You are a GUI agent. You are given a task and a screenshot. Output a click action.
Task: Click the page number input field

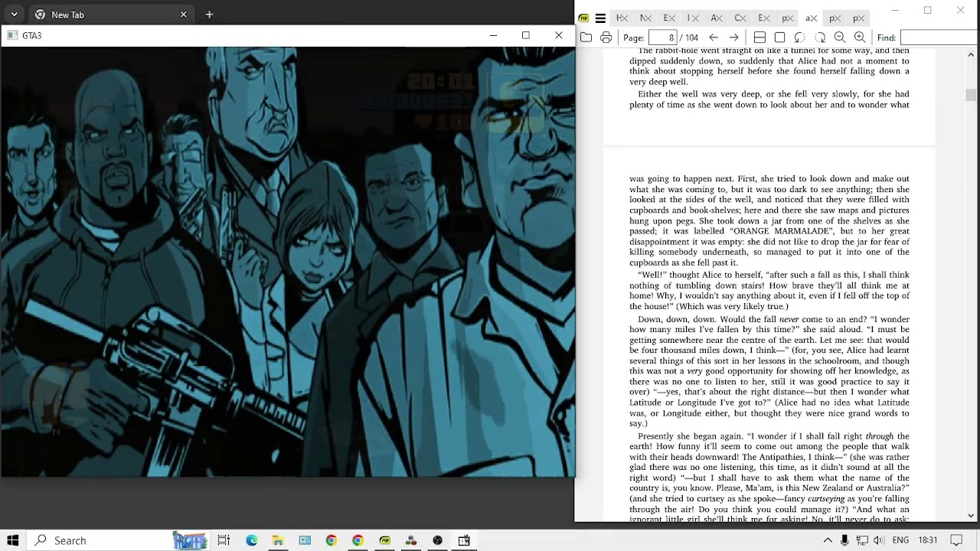click(663, 37)
